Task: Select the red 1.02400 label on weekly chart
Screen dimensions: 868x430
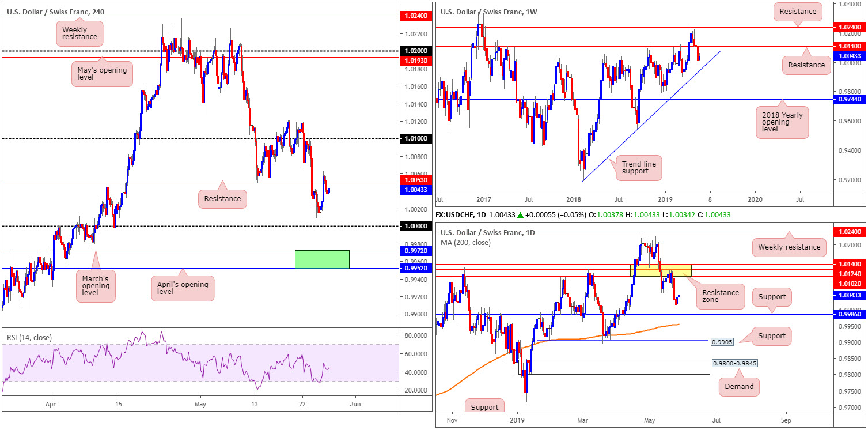Action: (x=850, y=27)
